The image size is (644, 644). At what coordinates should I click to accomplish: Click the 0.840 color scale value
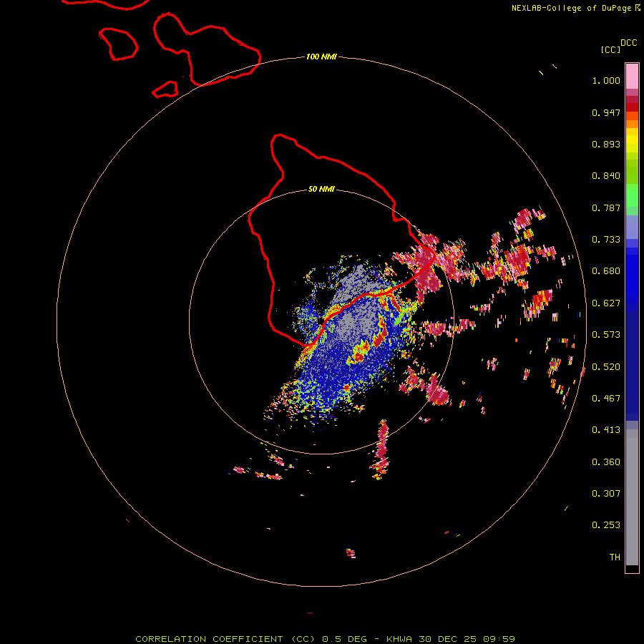point(606,176)
